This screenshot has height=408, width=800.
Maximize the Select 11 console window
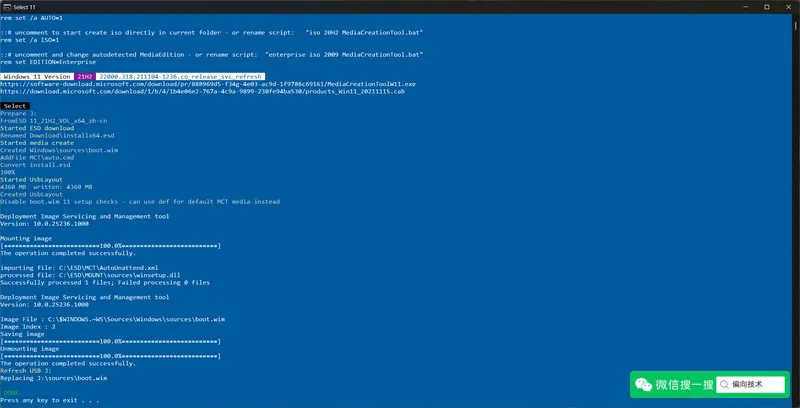pos(766,7)
